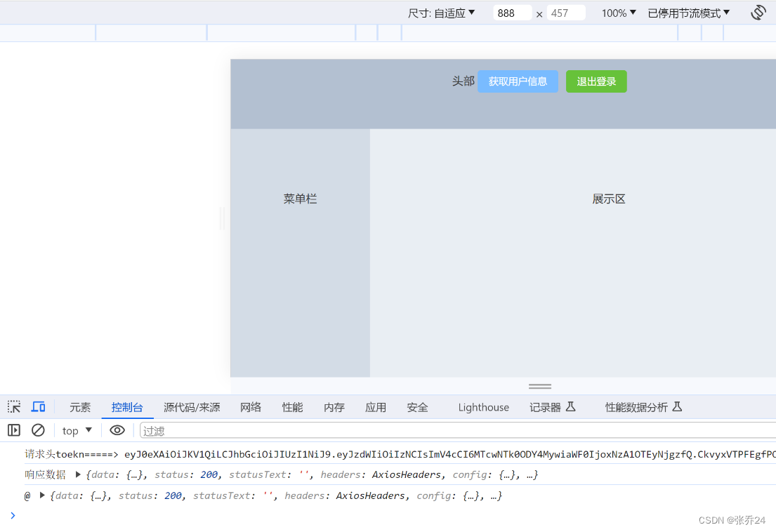This screenshot has width=776, height=532.
Task: Show the console sidebar
Action: coord(13,430)
